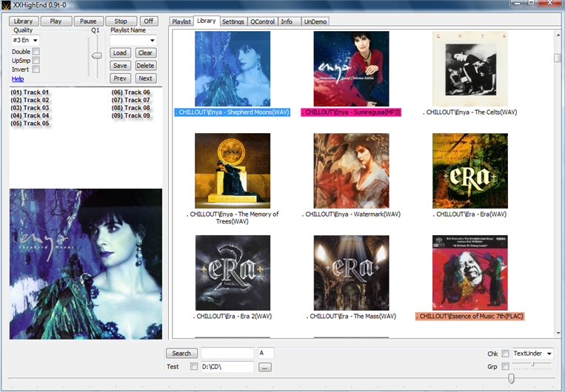
Task: Click the Load playlist button
Action: 120,53
